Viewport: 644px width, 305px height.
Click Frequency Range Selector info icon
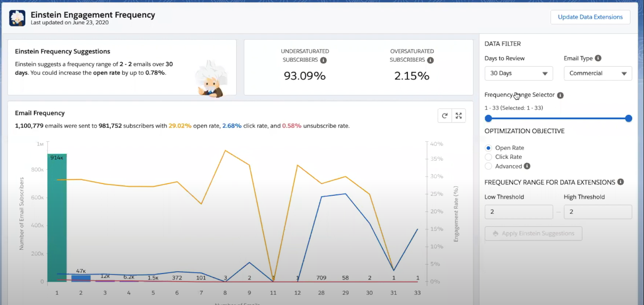tap(560, 95)
